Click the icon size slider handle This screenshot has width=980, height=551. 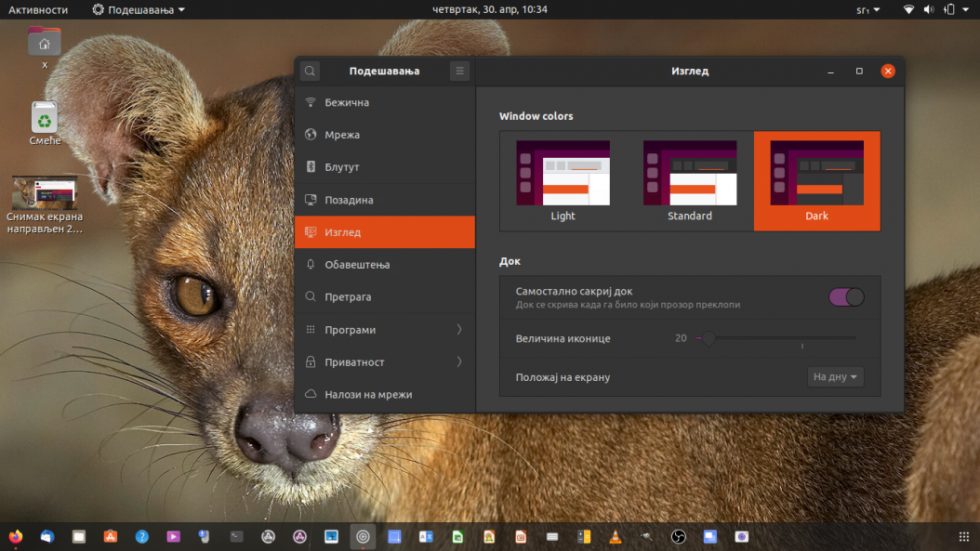coord(709,338)
